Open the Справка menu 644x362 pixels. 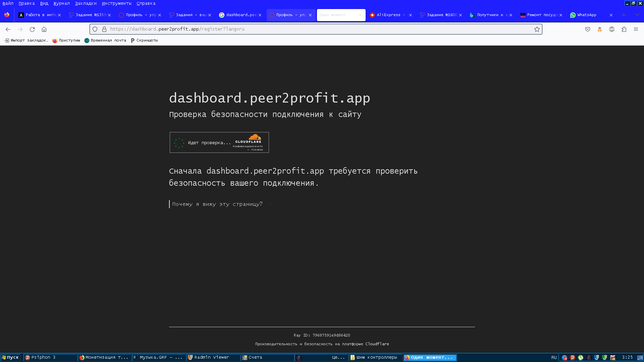(x=146, y=3)
